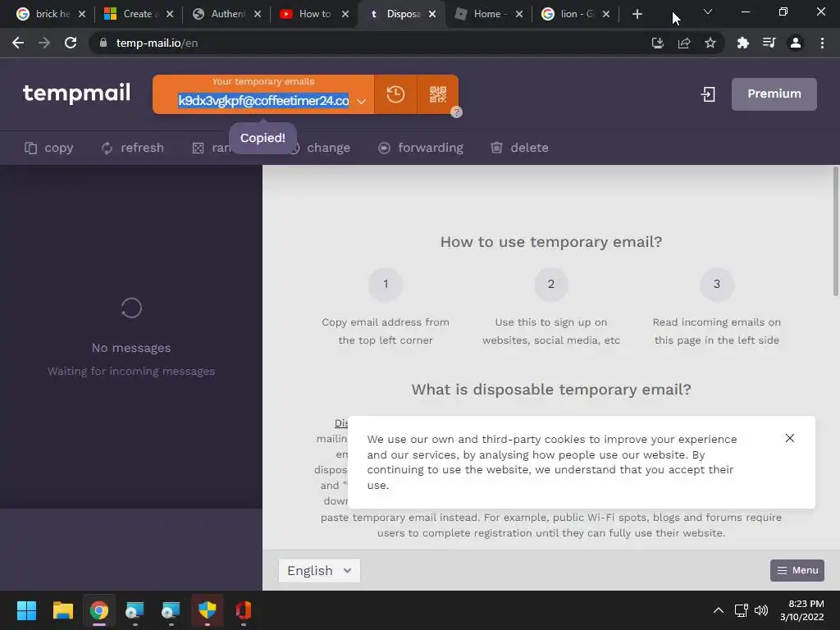The image size is (840, 630).
Task: Close the 'lion' Google tab
Action: (x=606, y=14)
